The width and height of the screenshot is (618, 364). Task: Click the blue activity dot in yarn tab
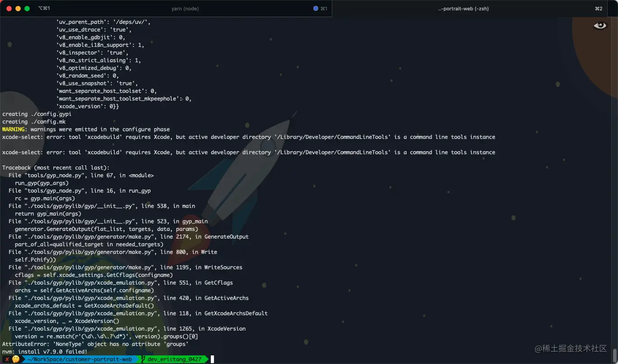point(316,9)
